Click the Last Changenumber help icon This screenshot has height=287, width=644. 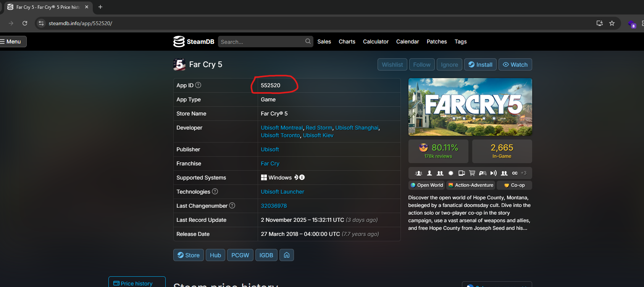[232, 205]
